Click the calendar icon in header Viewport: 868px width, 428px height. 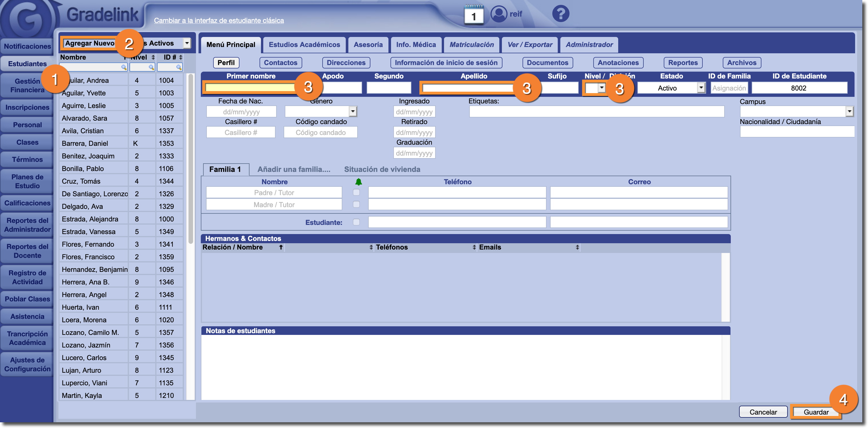[x=474, y=15]
